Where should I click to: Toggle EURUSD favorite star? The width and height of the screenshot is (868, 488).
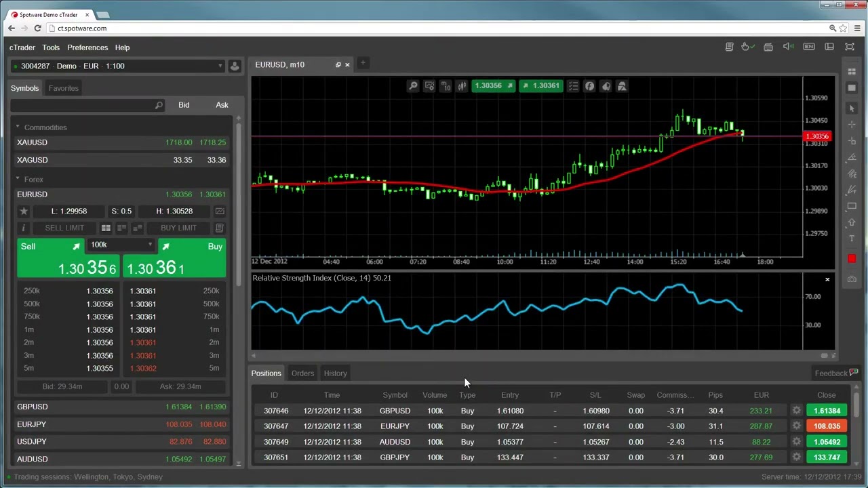(24, 211)
